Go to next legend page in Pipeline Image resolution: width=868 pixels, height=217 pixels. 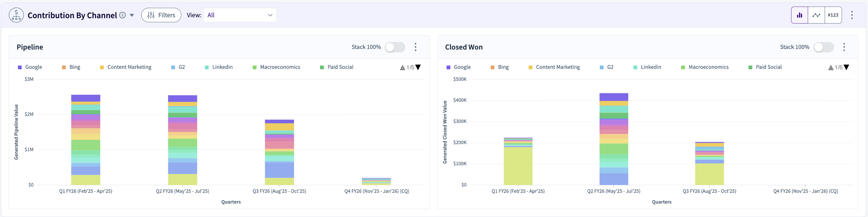click(x=418, y=67)
